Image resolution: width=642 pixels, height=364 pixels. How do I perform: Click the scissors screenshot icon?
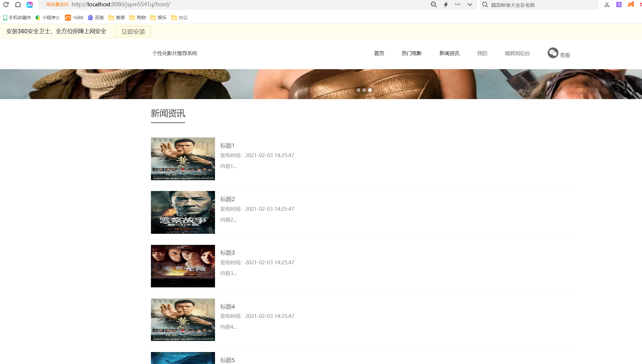click(607, 4)
